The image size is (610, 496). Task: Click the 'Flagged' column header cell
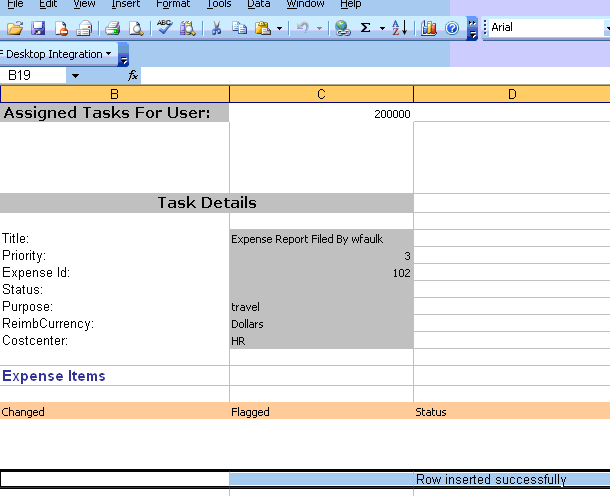coord(321,412)
